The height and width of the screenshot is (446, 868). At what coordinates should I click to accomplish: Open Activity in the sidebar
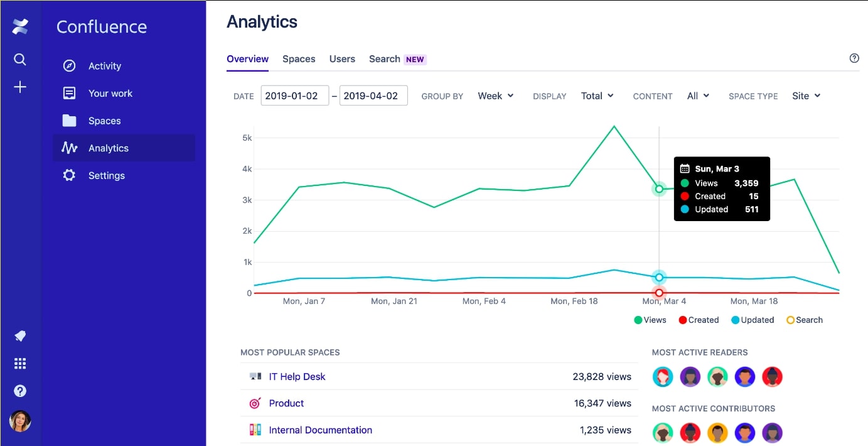coord(124,66)
